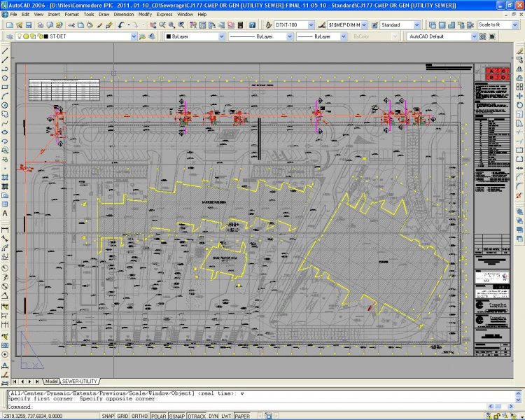This screenshot has width=525, height=420.
Task: Toggle ORTHO mode in status bar
Action: [x=140, y=416]
